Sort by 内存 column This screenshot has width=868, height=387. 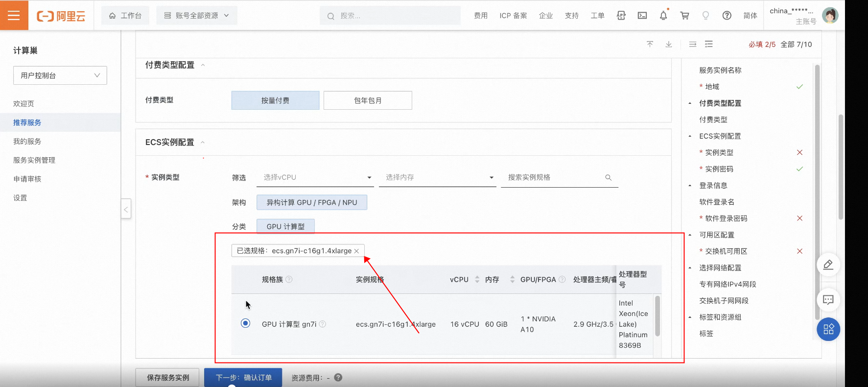pyautogui.click(x=512, y=279)
